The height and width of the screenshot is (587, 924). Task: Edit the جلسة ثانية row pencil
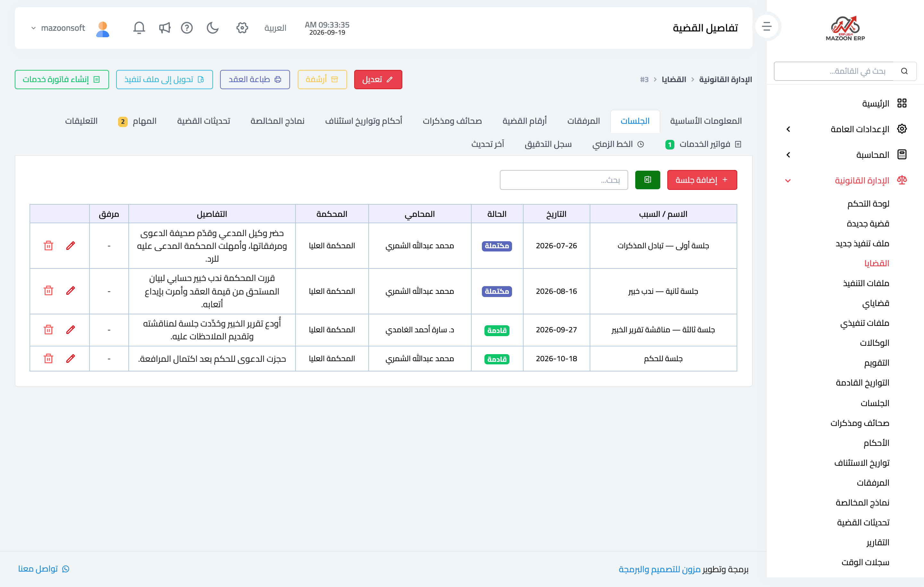71,291
